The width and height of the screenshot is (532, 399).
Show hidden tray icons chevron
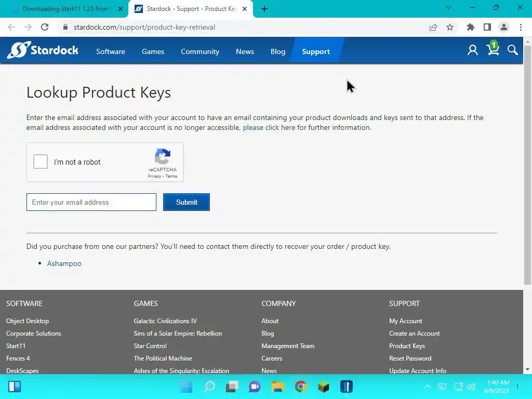coord(428,387)
